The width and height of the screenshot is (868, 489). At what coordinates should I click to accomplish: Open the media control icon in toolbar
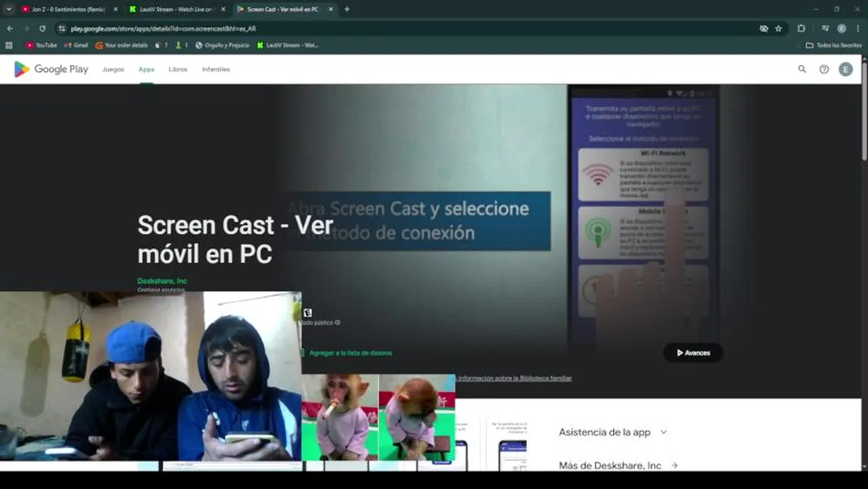pyautogui.click(x=825, y=29)
